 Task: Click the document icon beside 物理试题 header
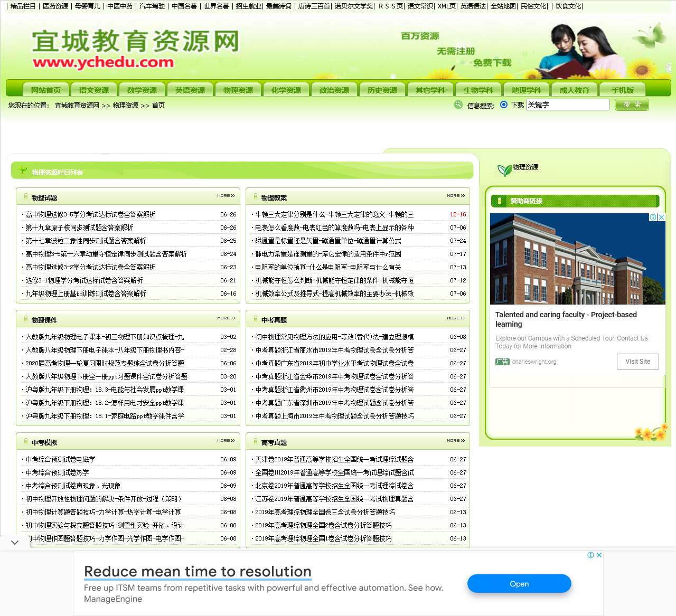click(25, 196)
